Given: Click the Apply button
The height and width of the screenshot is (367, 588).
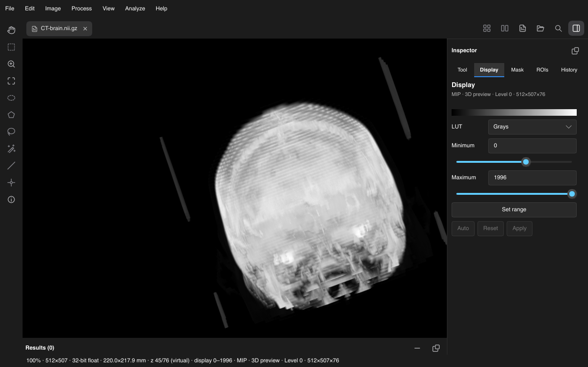Looking at the screenshot, I should click(519, 229).
